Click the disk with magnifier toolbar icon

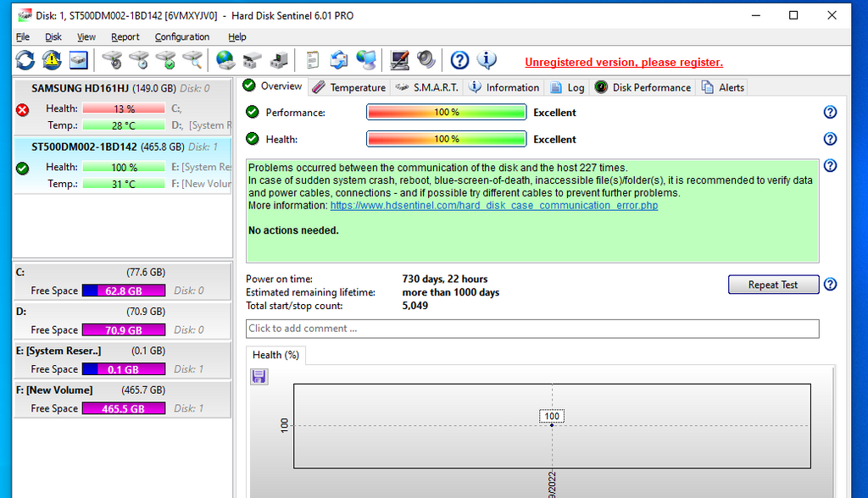(x=193, y=60)
